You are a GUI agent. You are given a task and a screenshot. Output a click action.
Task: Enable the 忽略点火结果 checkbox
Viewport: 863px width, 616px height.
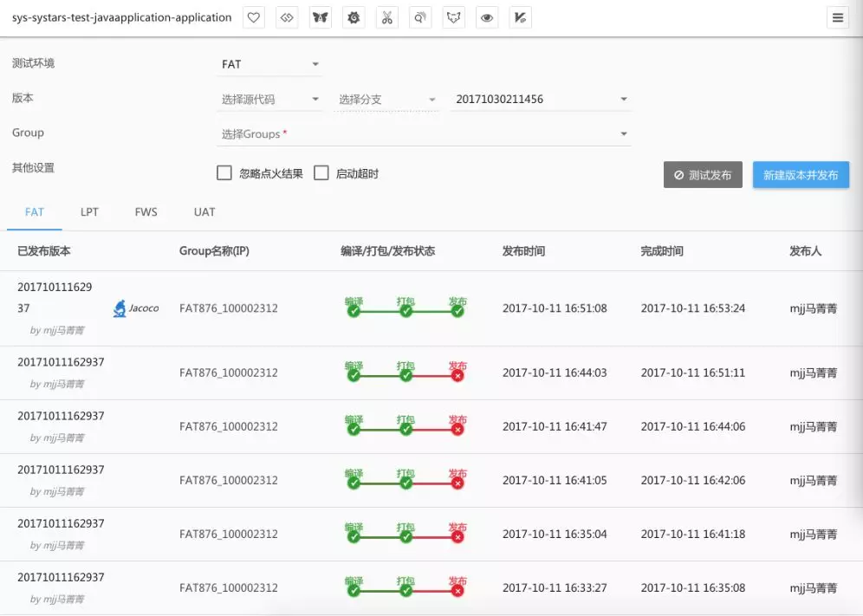(x=224, y=173)
